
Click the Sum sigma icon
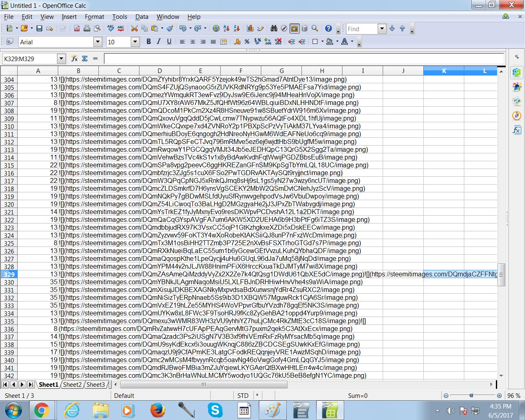pyautogui.click(x=84, y=59)
